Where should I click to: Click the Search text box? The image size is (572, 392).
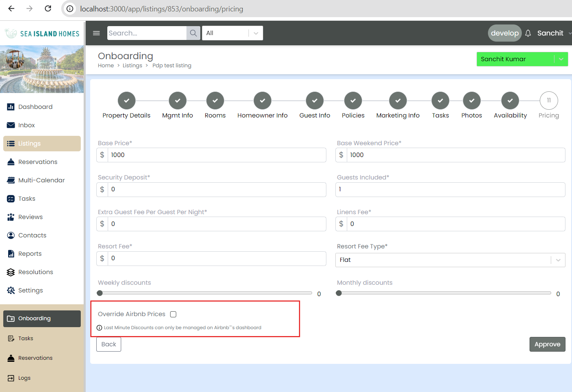click(x=147, y=33)
